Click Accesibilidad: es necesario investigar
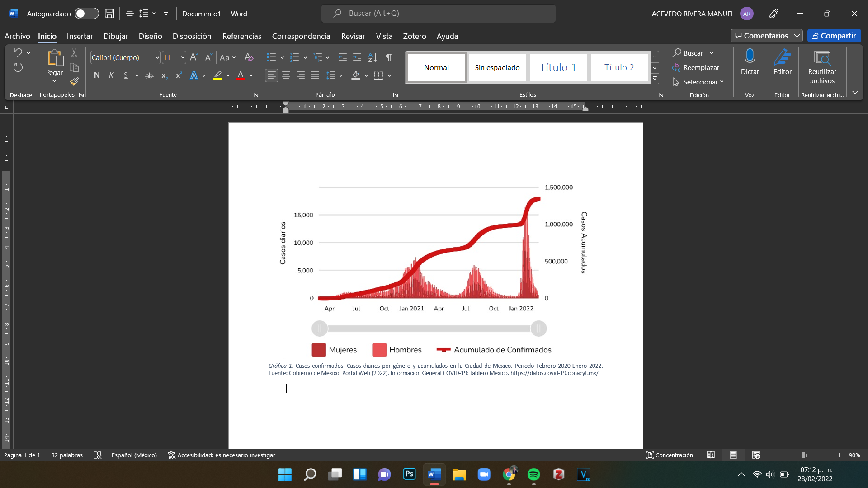 point(222,455)
